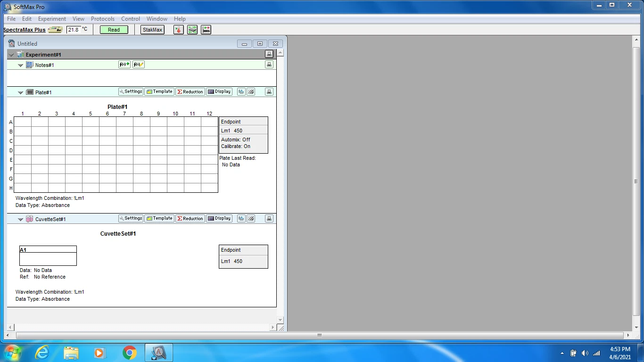Click the Plate#1 printer icon
This screenshot has height=362, width=644.
(x=269, y=92)
